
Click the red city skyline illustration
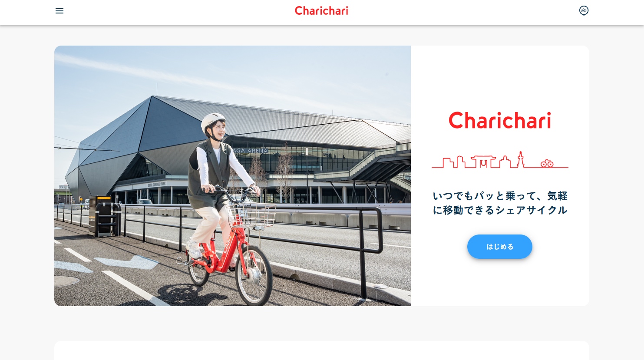pyautogui.click(x=500, y=160)
